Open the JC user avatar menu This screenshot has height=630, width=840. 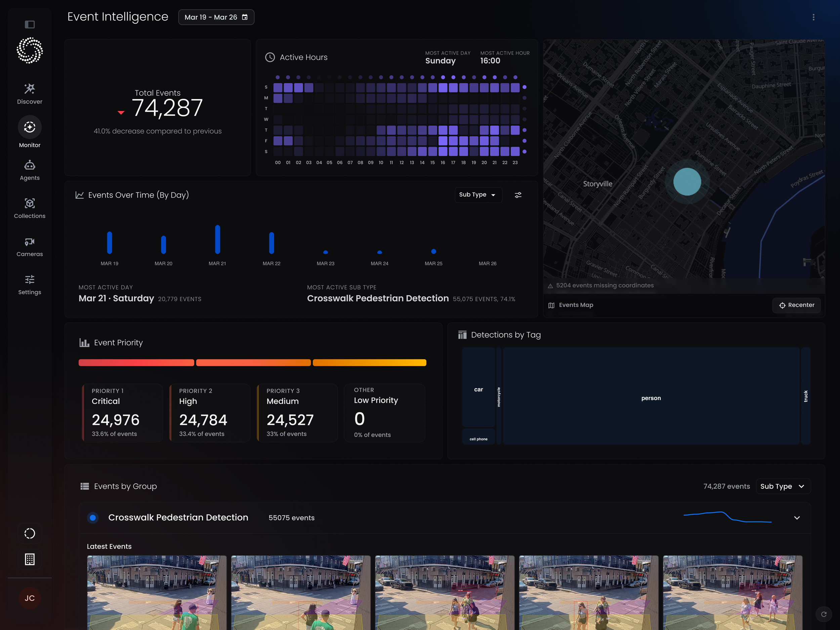30,598
